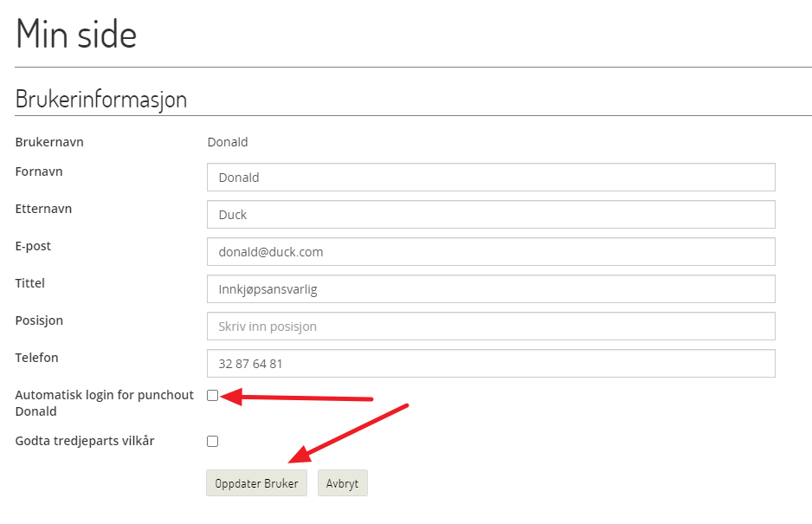Viewport: 812px width, 524px height.
Task: Enable Automatisk login for punchout checkbox
Action: 212,396
